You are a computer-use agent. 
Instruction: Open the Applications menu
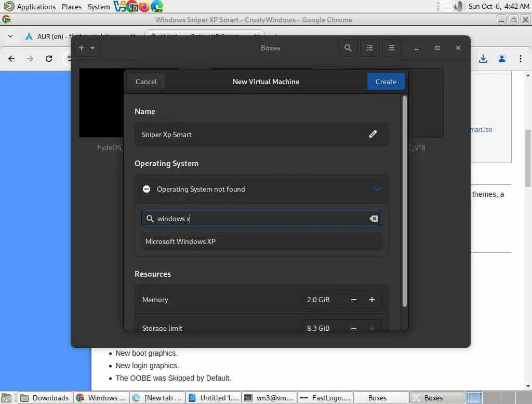click(x=30, y=7)
